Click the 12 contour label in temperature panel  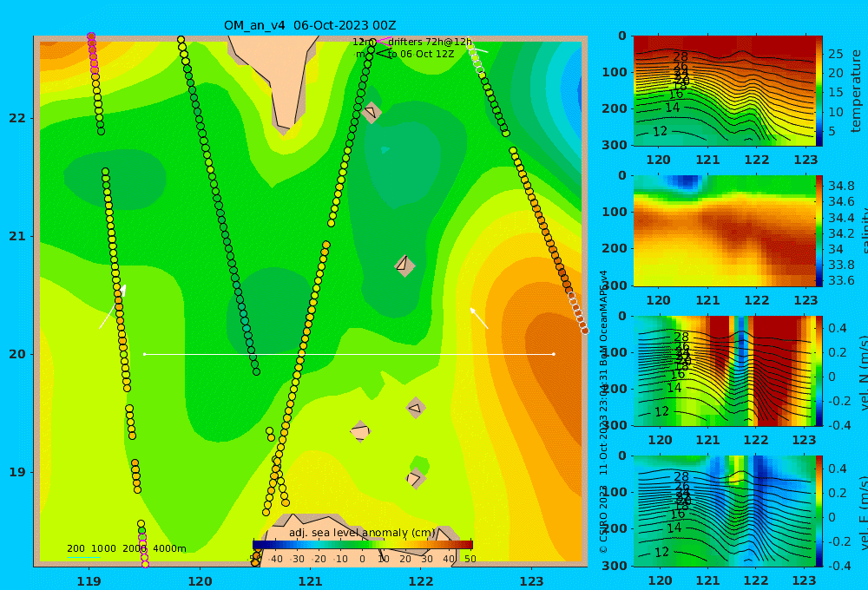660,131
